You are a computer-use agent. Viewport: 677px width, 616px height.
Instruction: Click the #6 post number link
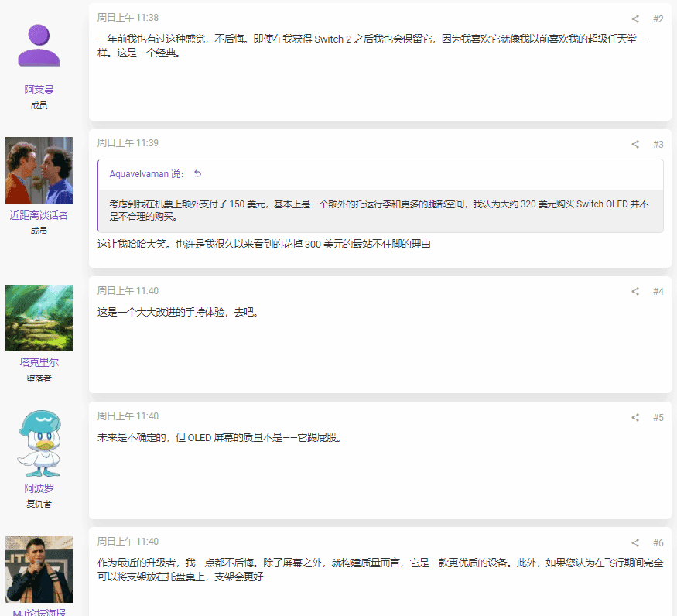pos(658,543)
